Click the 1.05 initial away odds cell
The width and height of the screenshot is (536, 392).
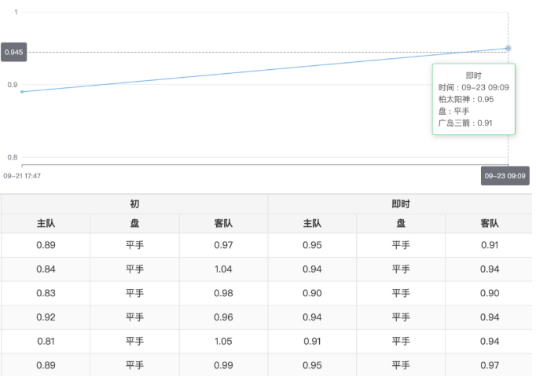(223, 342)
